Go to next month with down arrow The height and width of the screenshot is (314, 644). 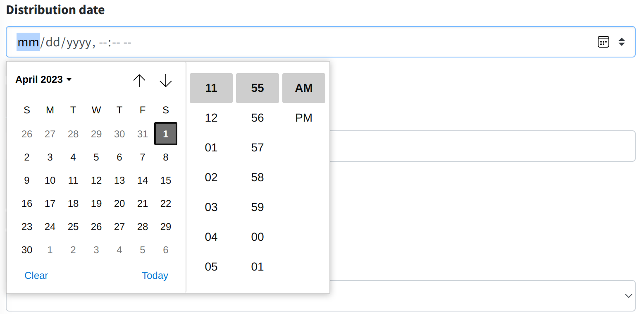click(165, 80)
